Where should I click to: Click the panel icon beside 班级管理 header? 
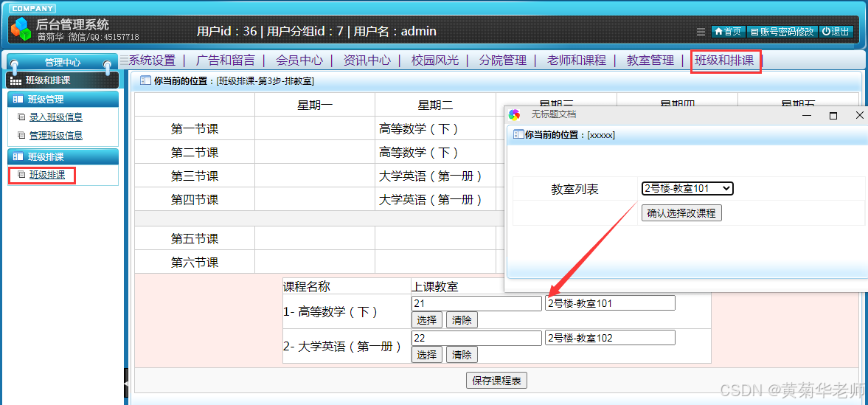pyautogui.click(x=18, y=100)
